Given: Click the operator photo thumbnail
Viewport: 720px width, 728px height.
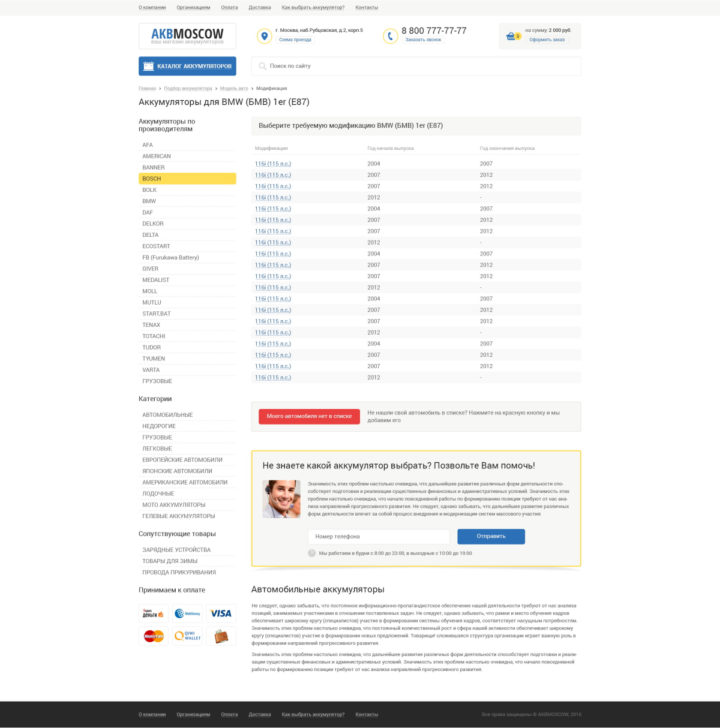Looking at the screenshot, I should (281, 499).
